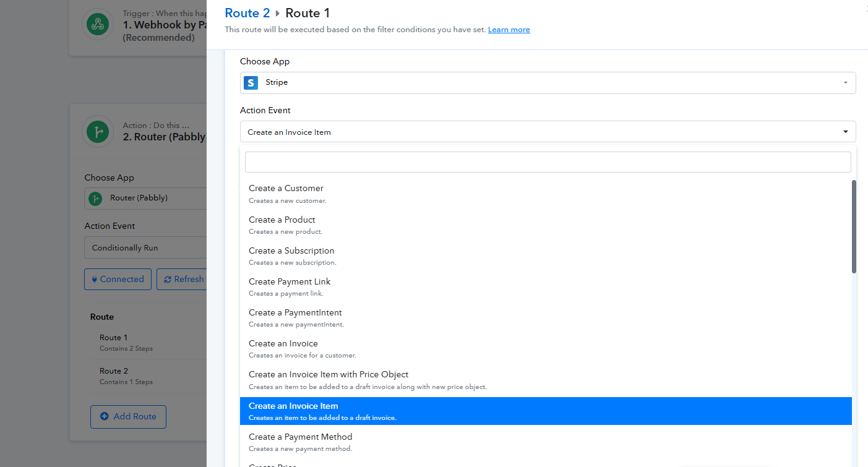Click the Router step icon
The height and width of the screenshot is (467, 868).
(x=97, y=131)
